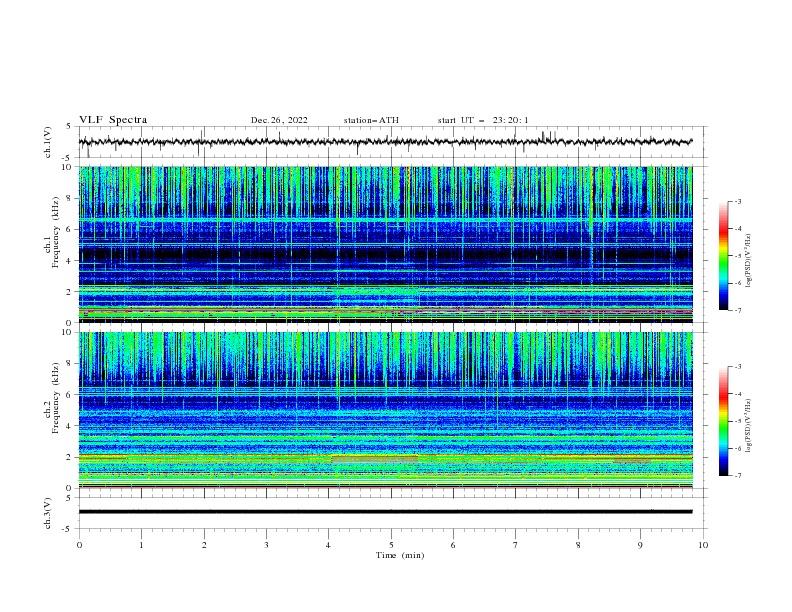Screen dimensions: 792x612
Task: Click time axis tick label "0"
Action: (79, 545)
